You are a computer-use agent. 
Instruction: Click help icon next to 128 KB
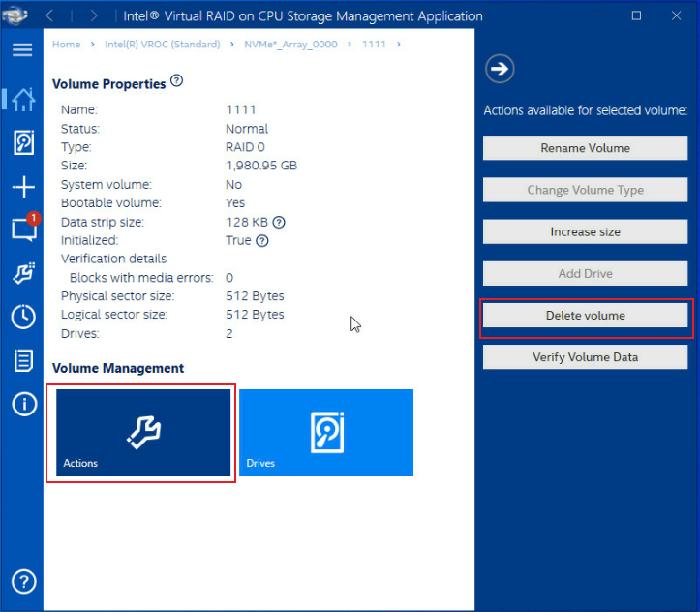click(279, 222)
